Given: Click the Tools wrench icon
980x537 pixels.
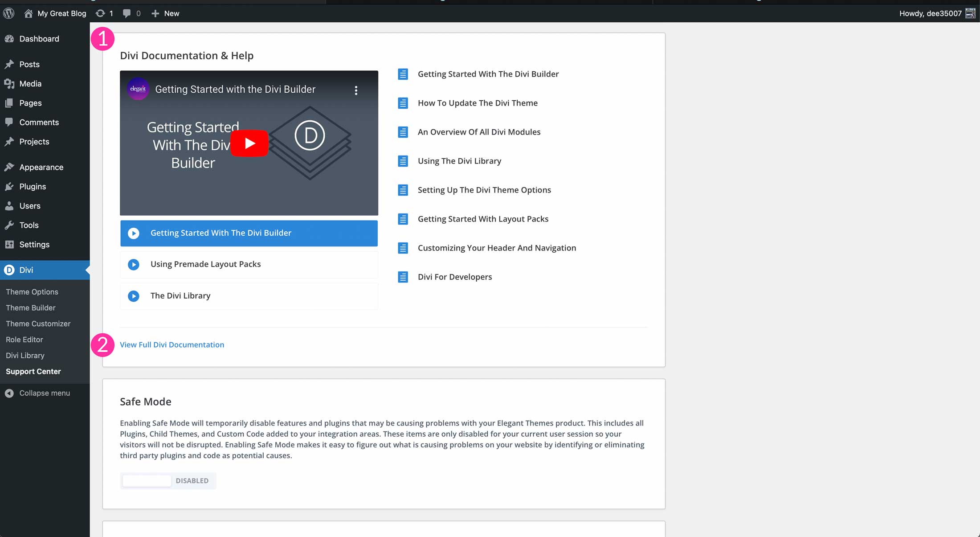Looking at the screenshot, I should coord(10,225).
